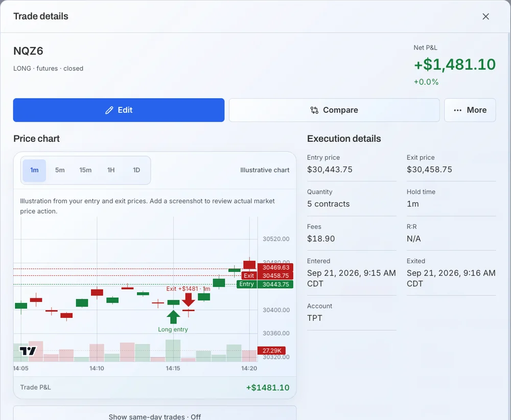Click the red exit arrow marker

click(x=189, y=300)
